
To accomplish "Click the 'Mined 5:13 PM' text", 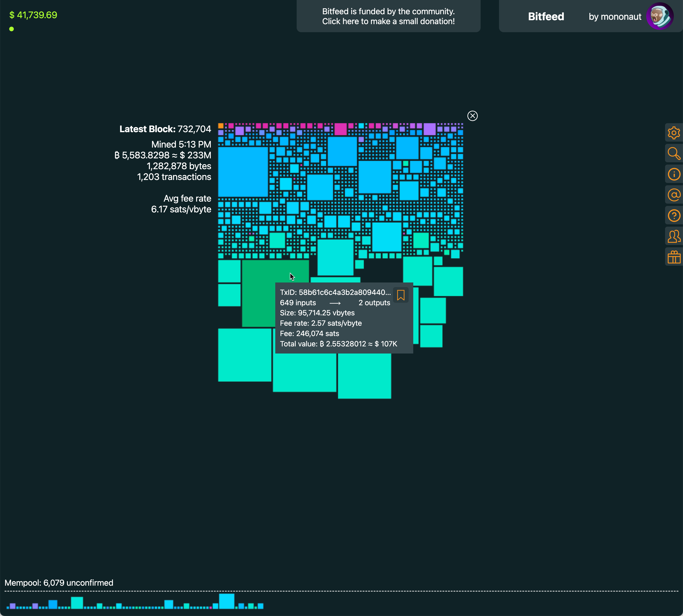I will point(181,145).
